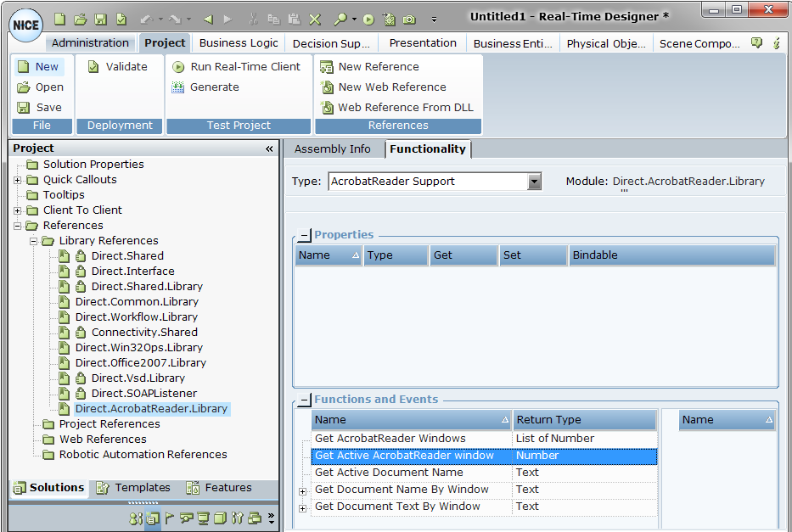Select Direct.Vsd.Library in the references tree
Viewport: 792px width, 532px height.
[138, 378]
